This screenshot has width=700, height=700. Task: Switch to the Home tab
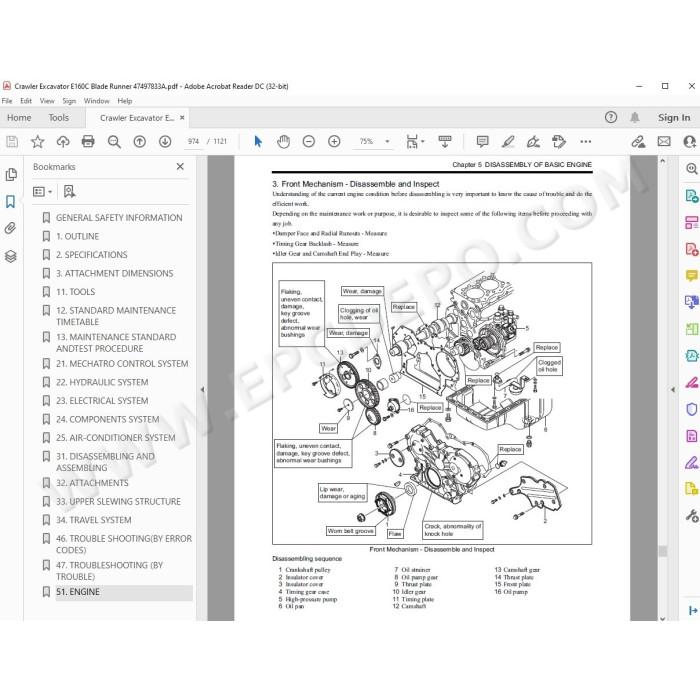pyautogui.click(x=19, y=117)
